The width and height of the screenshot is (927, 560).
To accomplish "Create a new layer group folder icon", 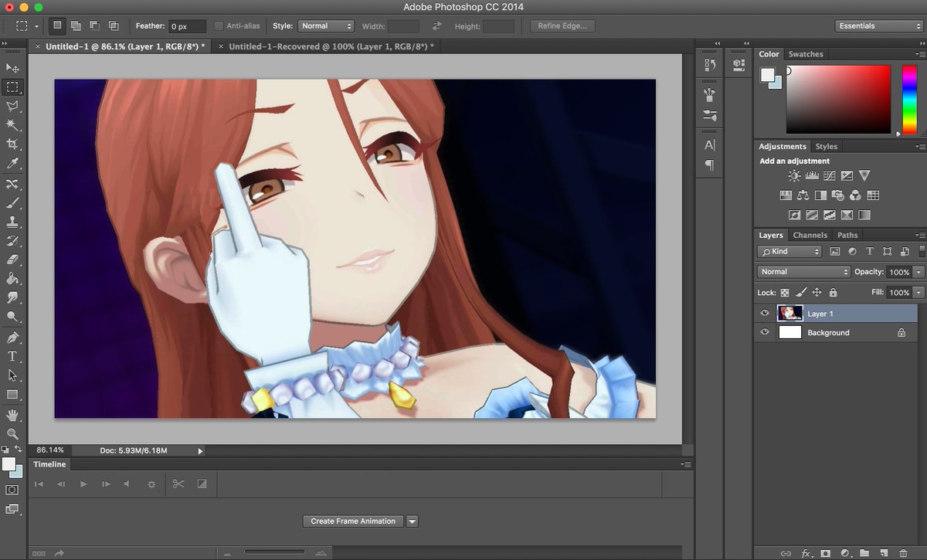I will (864, 553).
